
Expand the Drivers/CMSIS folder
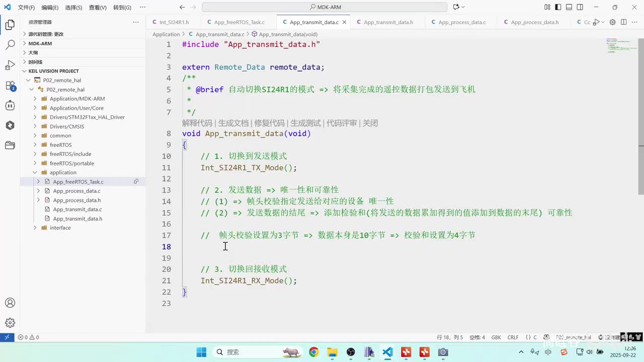pyautogui.click(x=83, y=126)
